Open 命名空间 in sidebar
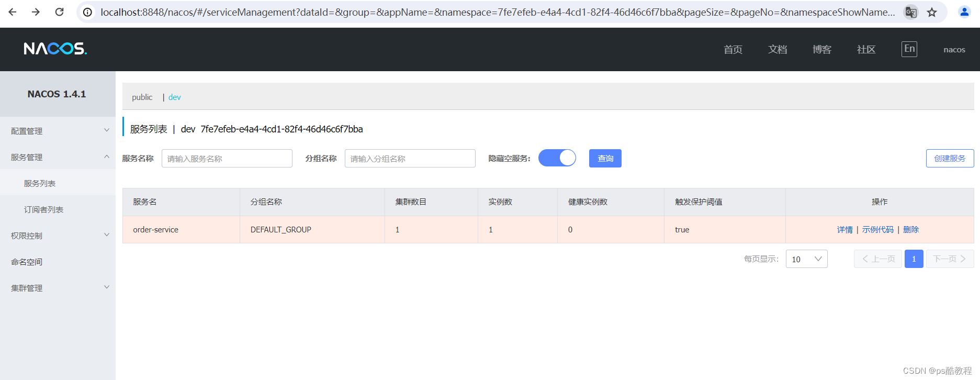 click(x=58, y=262)
